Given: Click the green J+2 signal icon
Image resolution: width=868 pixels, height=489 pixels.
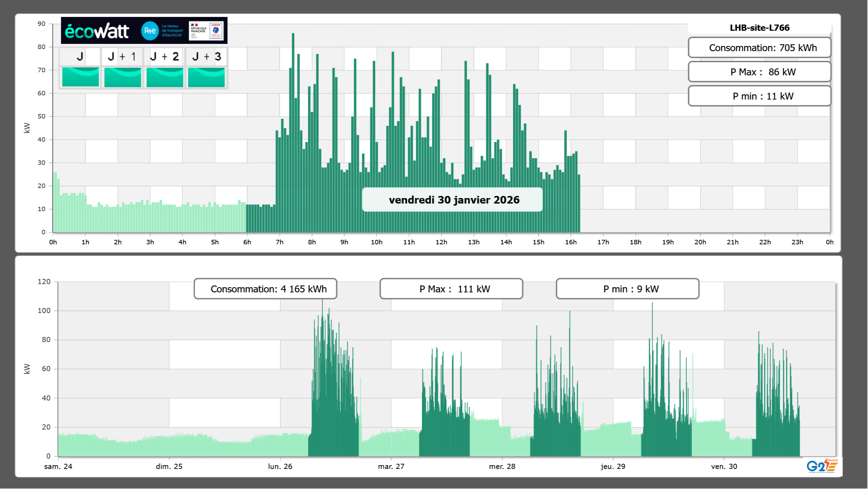Looking at the screenshot, I should tap(165, 77).
